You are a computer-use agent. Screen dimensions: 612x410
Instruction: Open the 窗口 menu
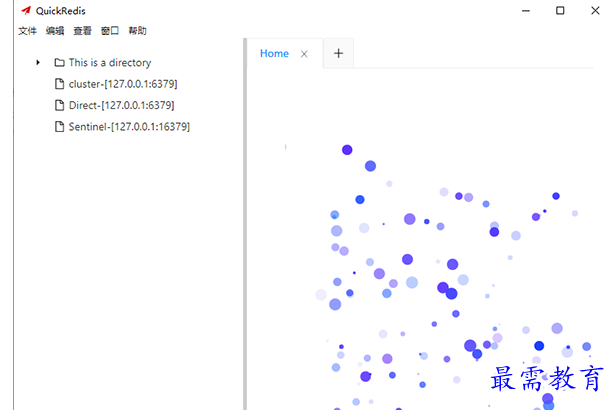tap(110, 31)
